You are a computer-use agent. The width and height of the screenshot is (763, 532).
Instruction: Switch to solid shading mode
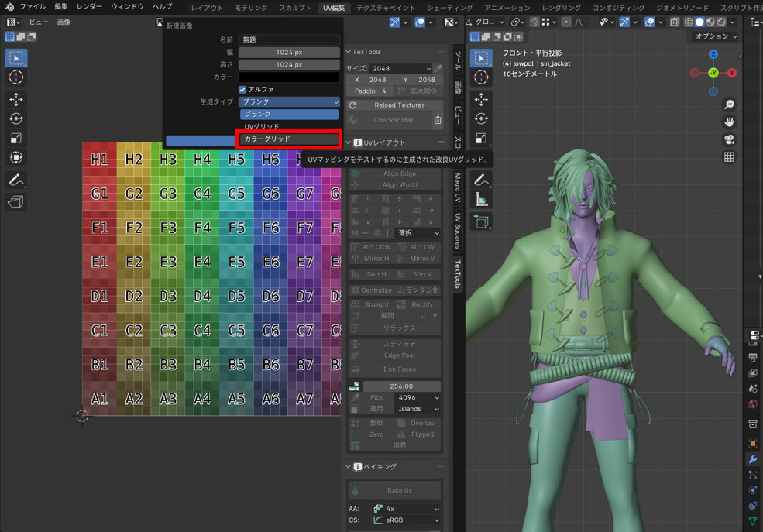(699, 22)
